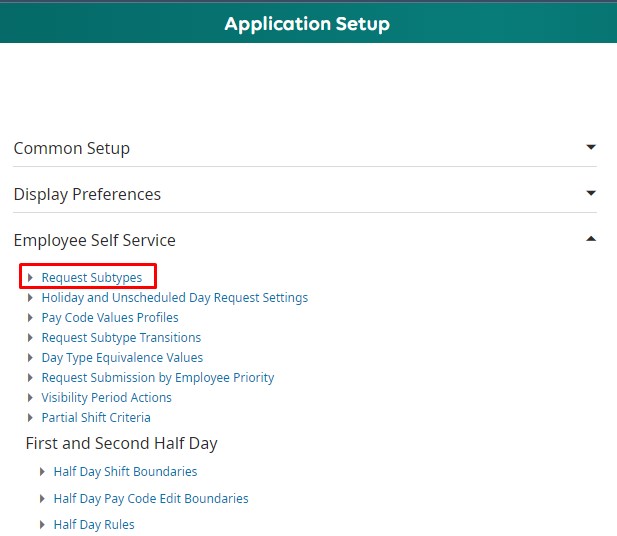Screen dimensions: 617x536
Task: Open Pay Code Values Profiles link
Action: pos(110,318)
